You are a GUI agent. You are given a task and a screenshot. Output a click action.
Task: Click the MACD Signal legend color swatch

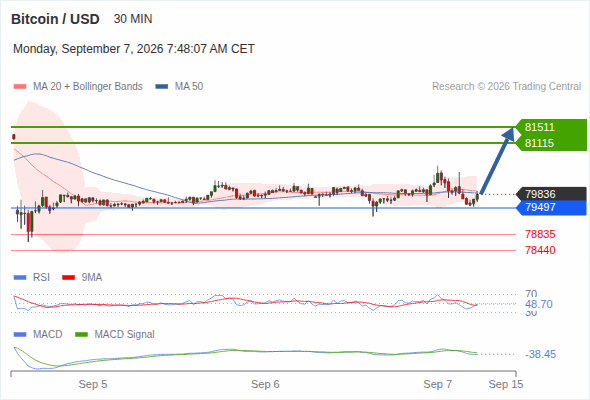tap(81, 335)
